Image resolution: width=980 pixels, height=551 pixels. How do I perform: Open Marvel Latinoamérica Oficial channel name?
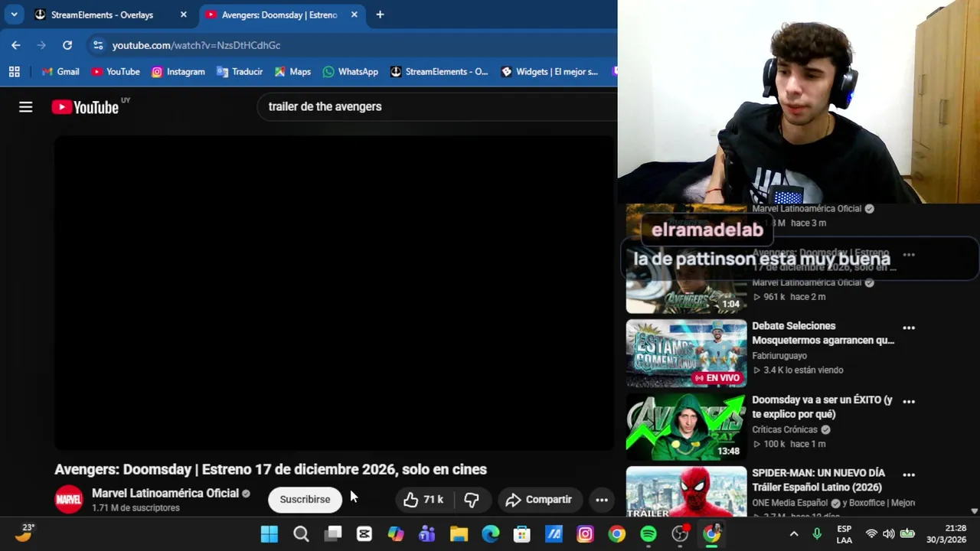point(165,493)
